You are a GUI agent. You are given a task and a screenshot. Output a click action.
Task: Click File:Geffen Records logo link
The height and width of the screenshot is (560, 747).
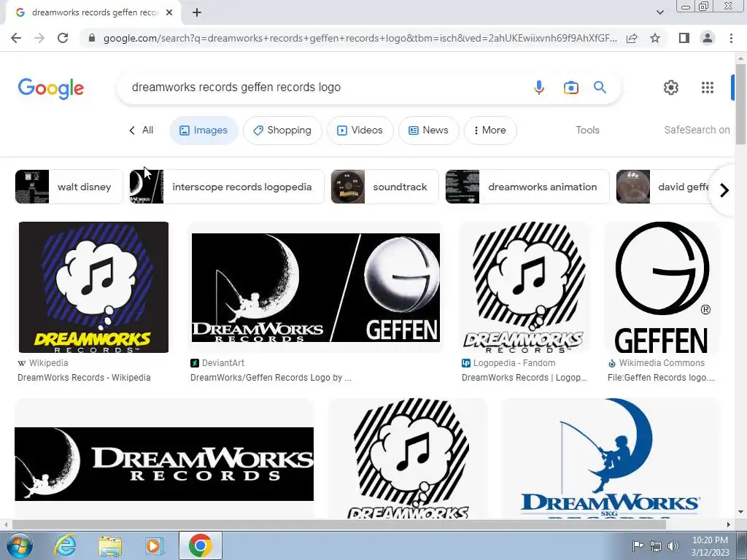click(x=661, y=378)
